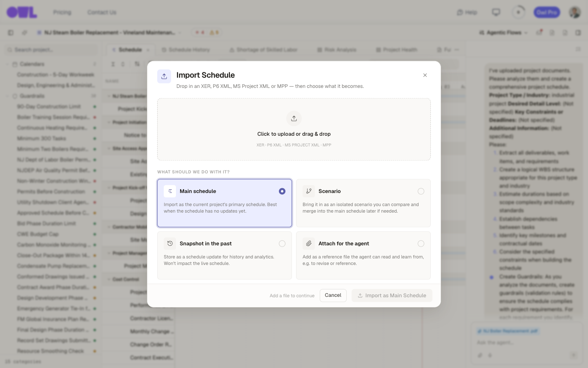Viewport: 588px width, 368px height.
Task: Focus the Search project field
Action: [51, 50]
